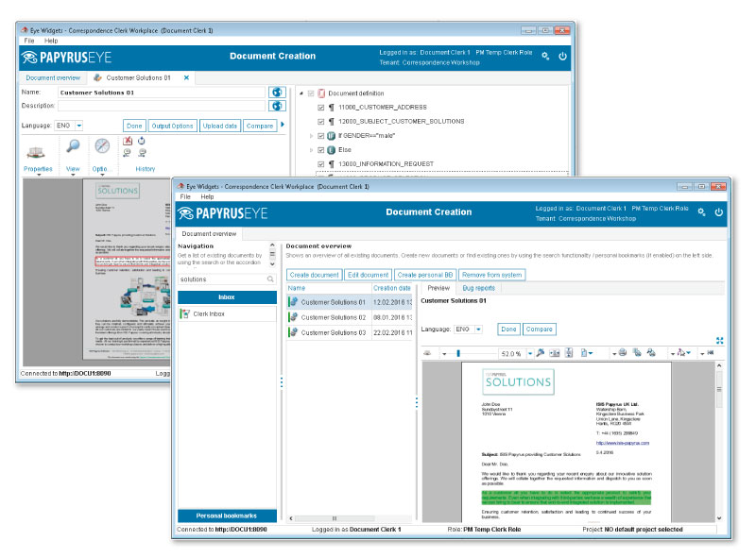Open the Language dropdown in the front window
The width and height of the screenshot is (756, 558).
pyautogui.click(x=478, y=330)
